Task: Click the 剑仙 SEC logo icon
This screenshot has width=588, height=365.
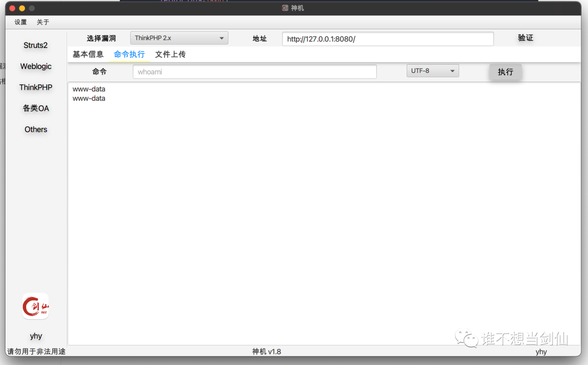Action: pyautogui.click(x=35, y=306)
